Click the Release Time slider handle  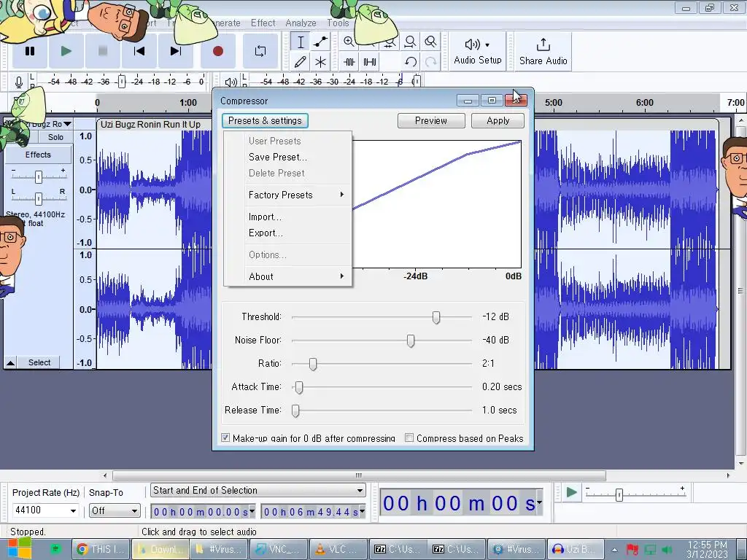tap(295, 411)
